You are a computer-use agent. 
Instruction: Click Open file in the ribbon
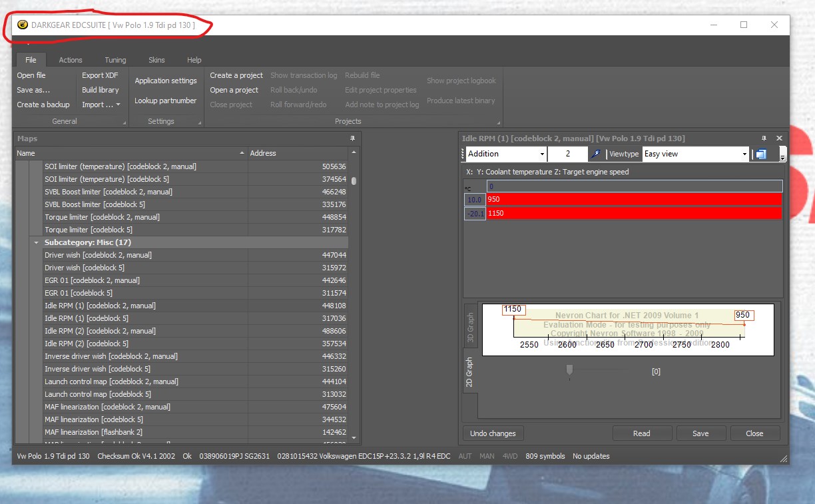click(x=31, y=75)
